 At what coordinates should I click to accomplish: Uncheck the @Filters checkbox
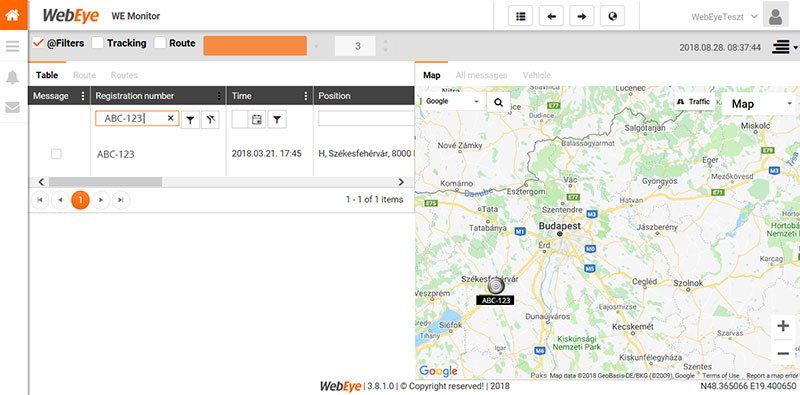[x=38, y=43]
